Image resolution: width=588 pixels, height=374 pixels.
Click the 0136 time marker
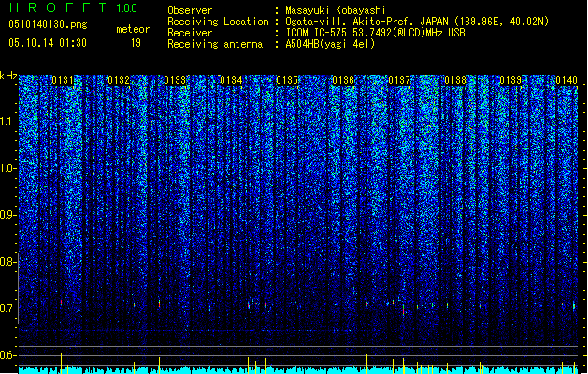343,80
